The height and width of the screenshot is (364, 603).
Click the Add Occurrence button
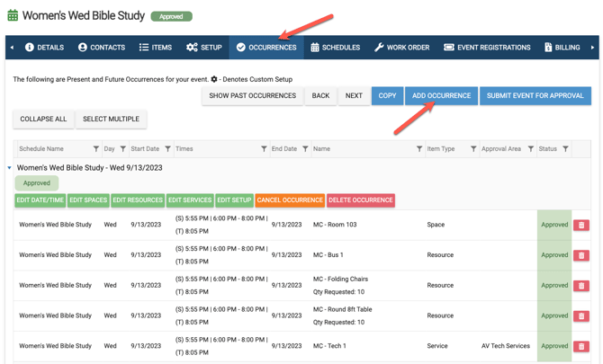coord(441,95)
